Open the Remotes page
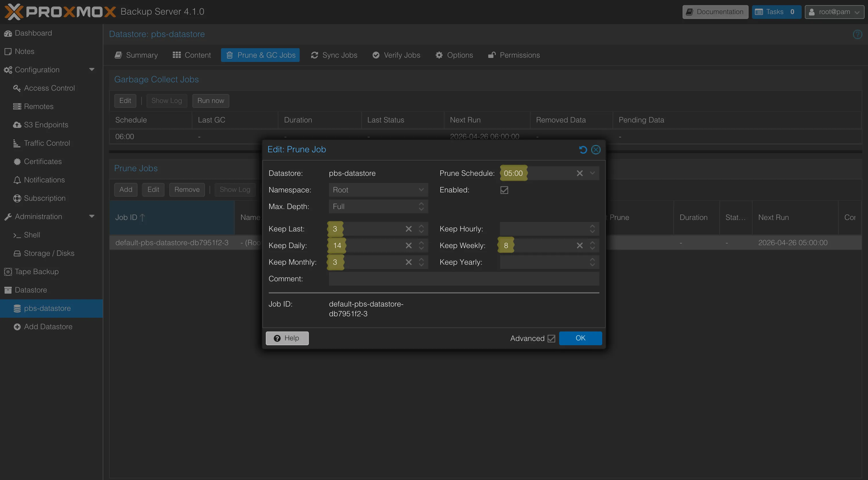Image resolution: width=868 pixels, height=480 pixels. tap(51, 106)
